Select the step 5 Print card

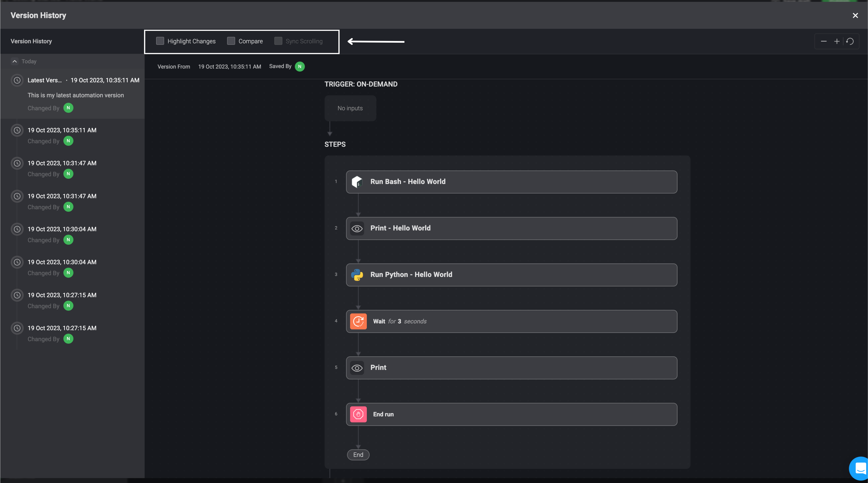pyautogui.click(x=512, y=368)
